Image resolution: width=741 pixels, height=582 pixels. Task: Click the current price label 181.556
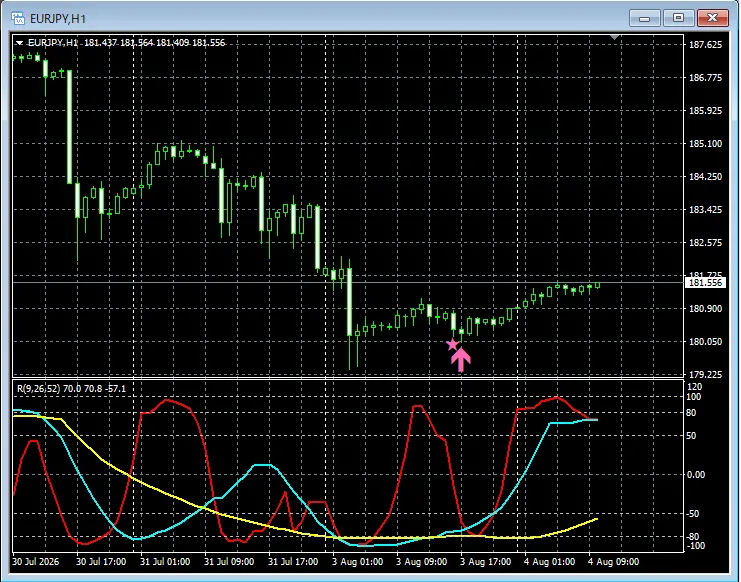(x=705, y=282)
